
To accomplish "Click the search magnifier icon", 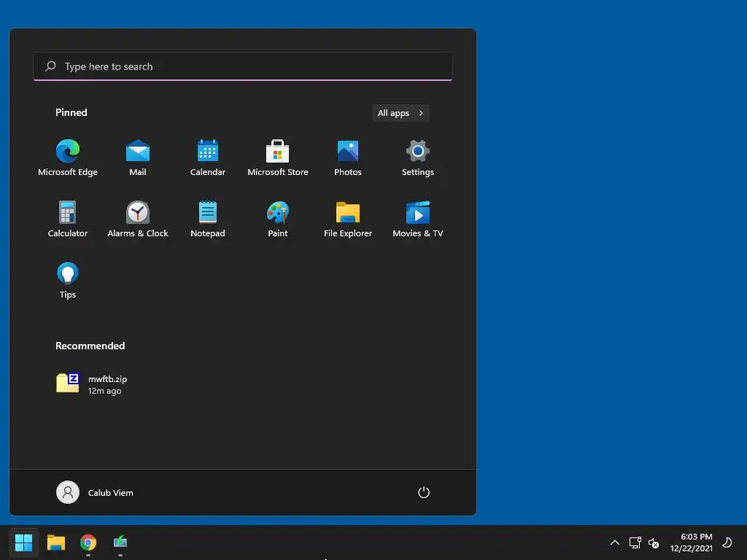I will click(x=50, y=66).
